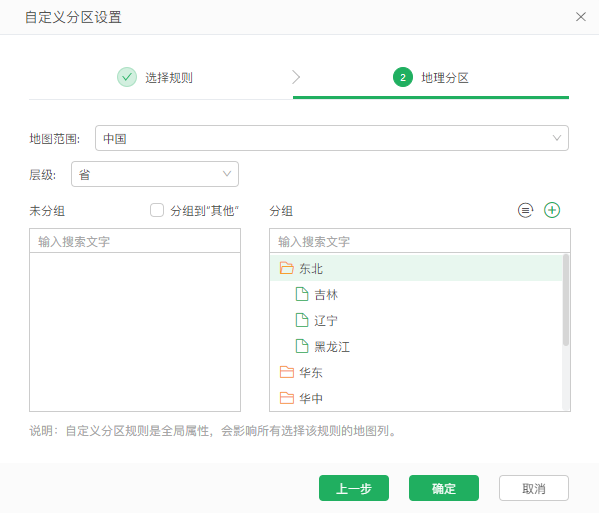Click the group list vertical scrollbar
599x513 pixels.
click(566, 300)
